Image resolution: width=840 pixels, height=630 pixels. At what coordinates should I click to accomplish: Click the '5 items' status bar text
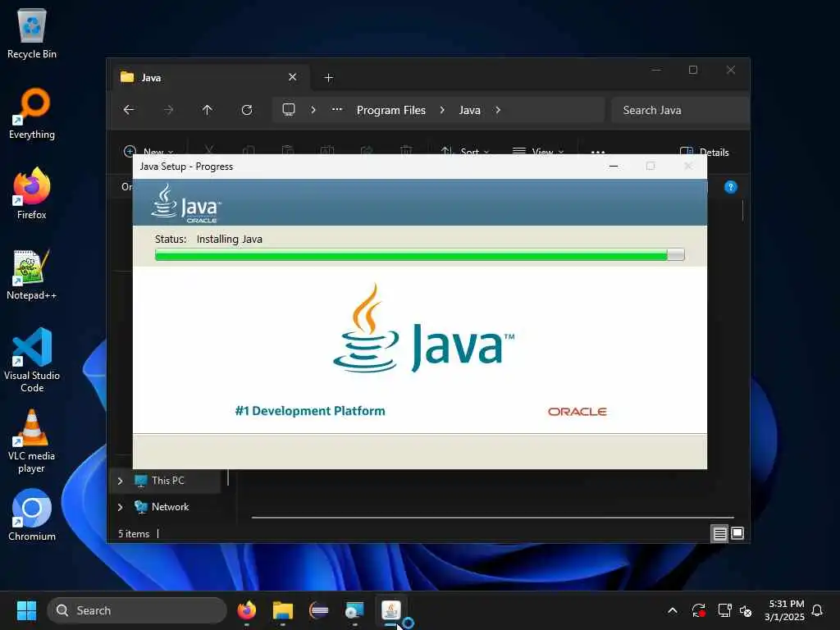134,534
